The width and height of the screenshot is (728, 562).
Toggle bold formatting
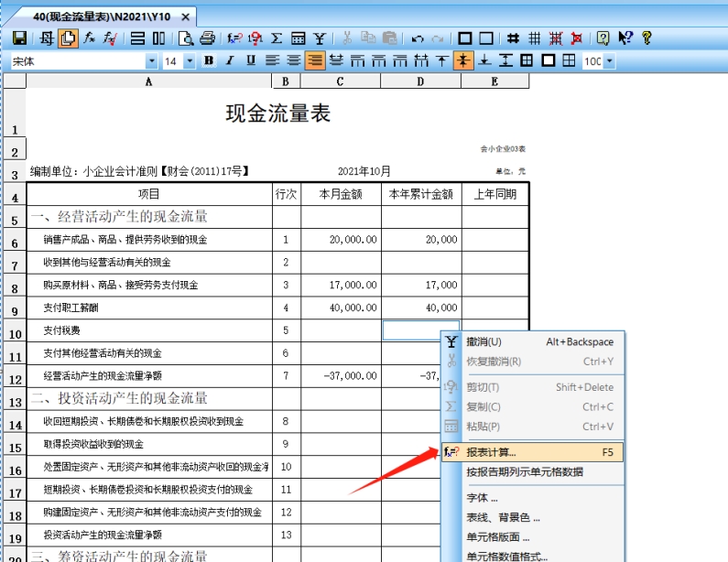[x=209, y=61]
